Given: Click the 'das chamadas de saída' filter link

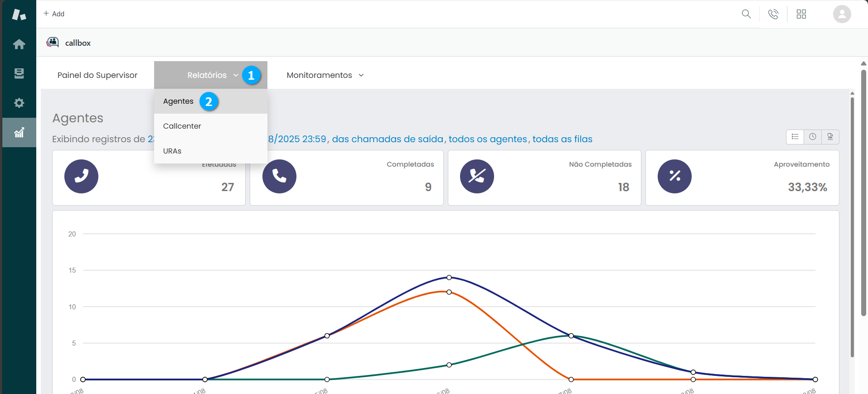Looking at the screenshot, I should 388,139.
